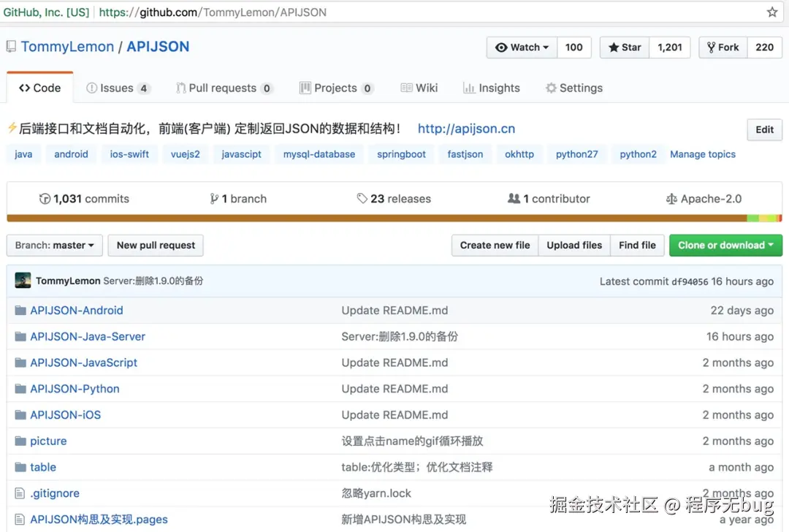This screenshot has width=789, height=532.
Task: Open the Watch dropdown
Action: [522, 47]
